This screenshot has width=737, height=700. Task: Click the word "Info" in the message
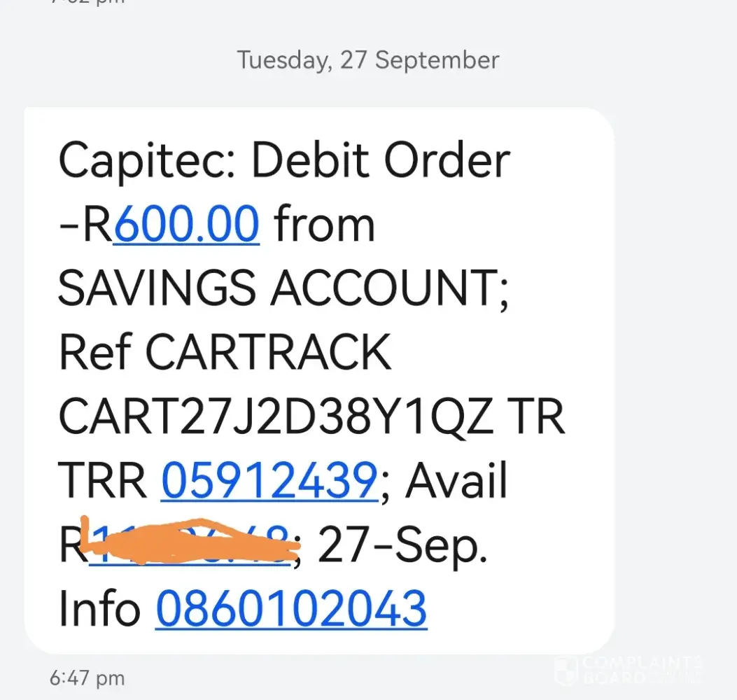[99, 607]
